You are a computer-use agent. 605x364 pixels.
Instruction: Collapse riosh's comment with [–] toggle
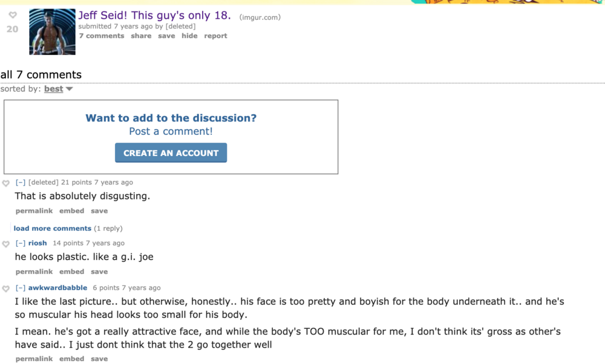point(21,243)
